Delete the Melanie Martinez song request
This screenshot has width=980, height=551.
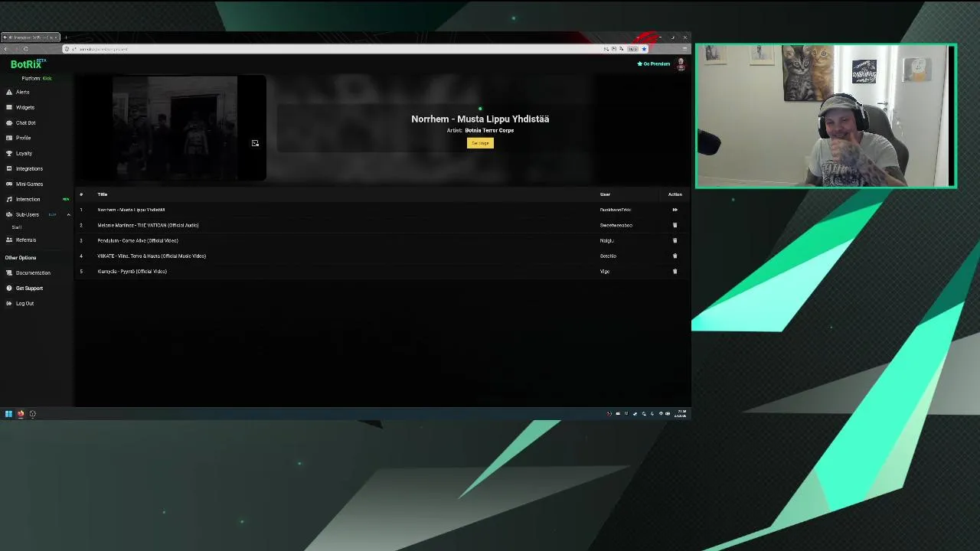(x=675, y=225)
